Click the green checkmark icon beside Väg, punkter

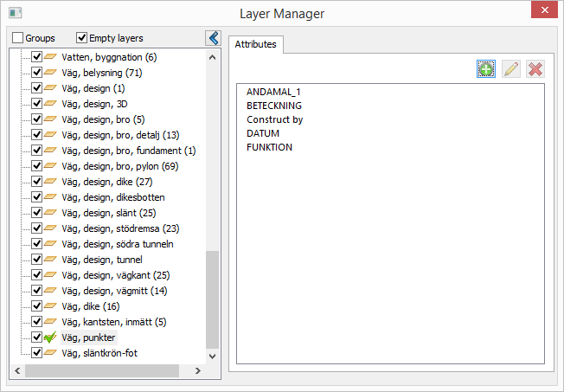click(x=50, y=337)
